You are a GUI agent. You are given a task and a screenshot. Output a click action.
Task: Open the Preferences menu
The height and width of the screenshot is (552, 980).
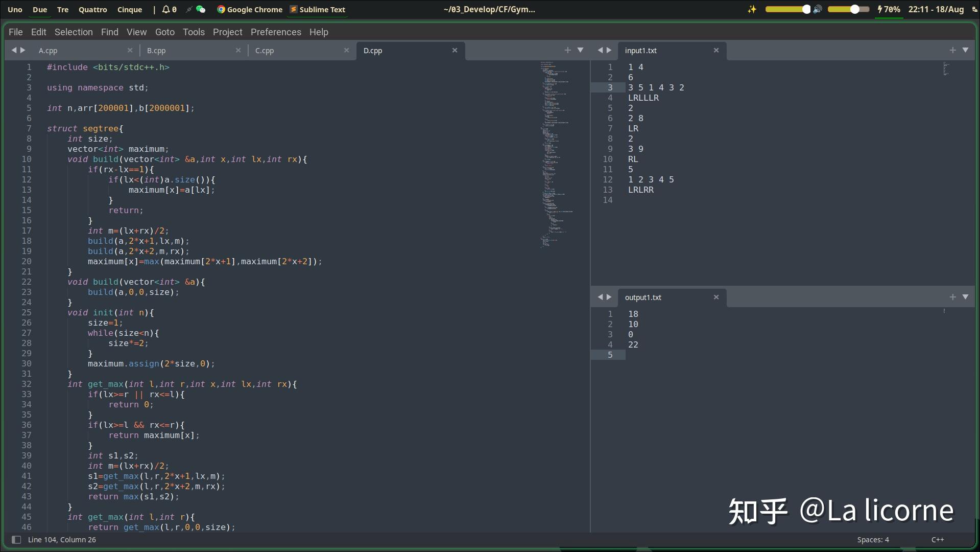point(276,32)
